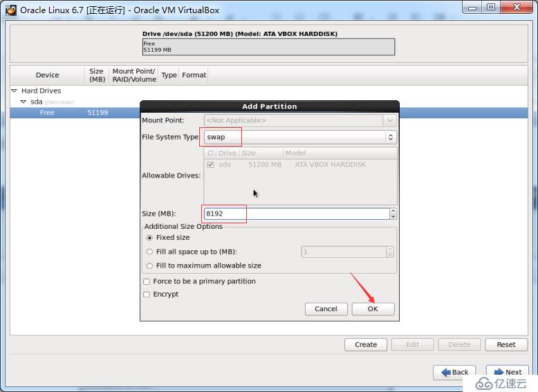Tick the Encrypt checkbox
The image size is (538, 392).
pos(147,295)
